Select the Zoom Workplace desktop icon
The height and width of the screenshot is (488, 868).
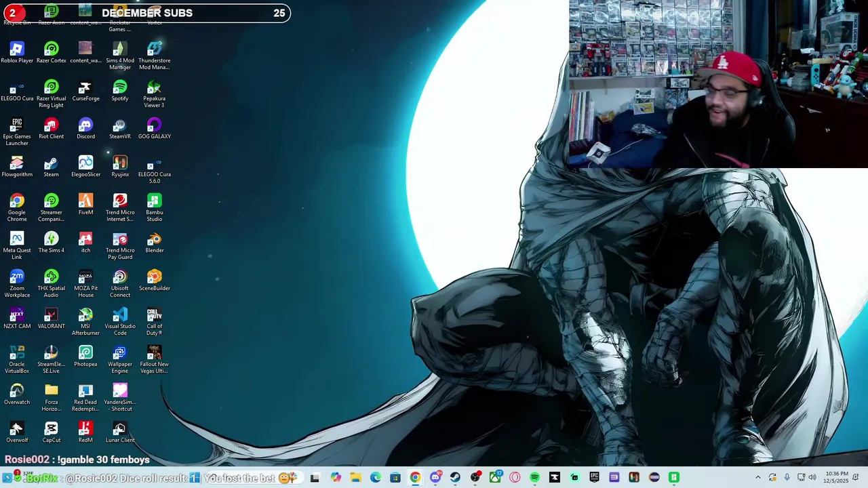[17, 283]
